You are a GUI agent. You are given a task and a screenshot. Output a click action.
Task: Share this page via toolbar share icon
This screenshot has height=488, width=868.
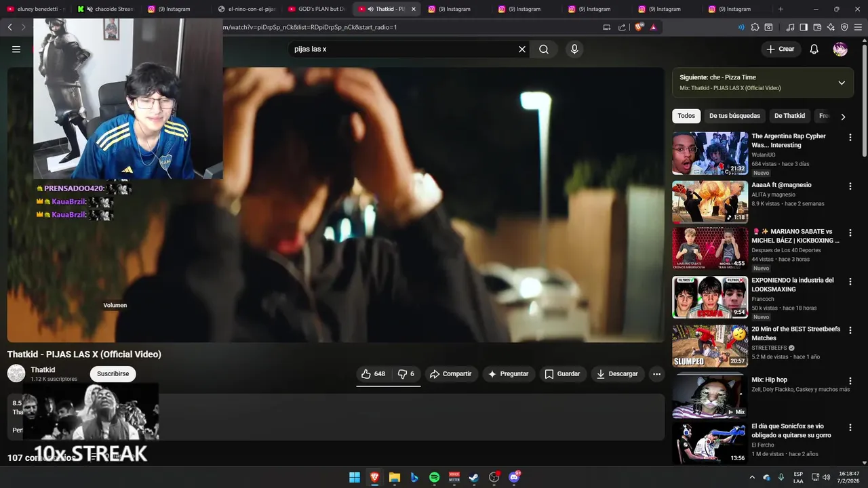click(622, 27)
